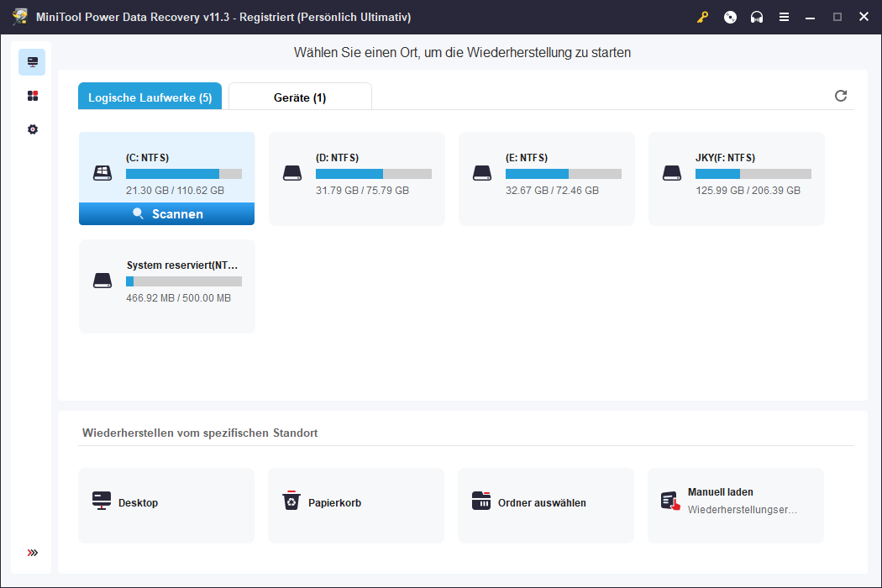Select the System reserviert(NT... label

(x=182, y=265)
